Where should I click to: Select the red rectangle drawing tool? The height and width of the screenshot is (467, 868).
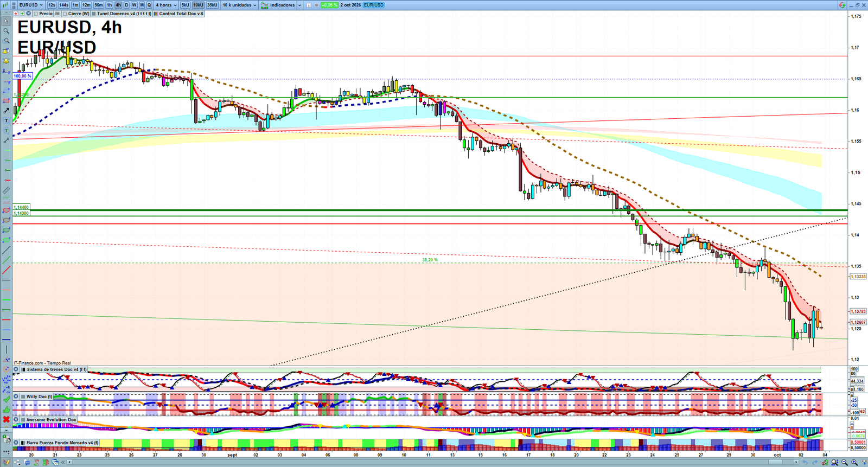7,101
